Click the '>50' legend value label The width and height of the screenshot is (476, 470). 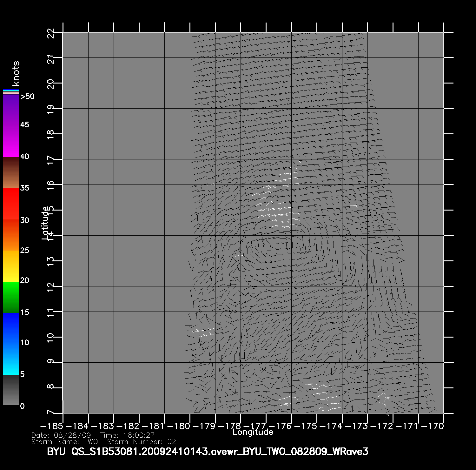[x=27, y=97]
